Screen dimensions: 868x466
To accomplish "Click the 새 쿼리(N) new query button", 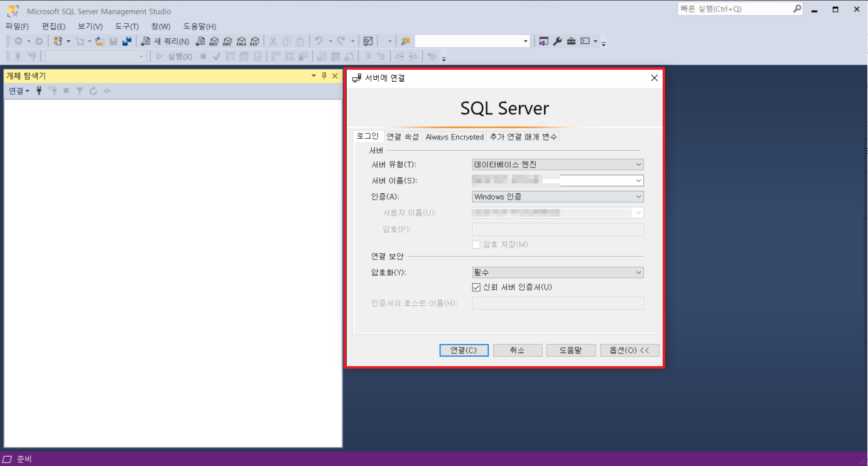I will coord(165,41).
